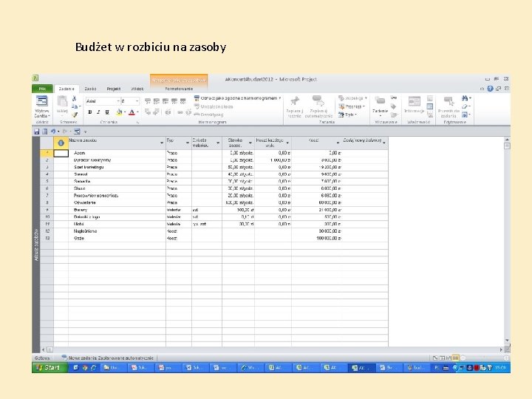Click the blue help question mark icon

490,89
